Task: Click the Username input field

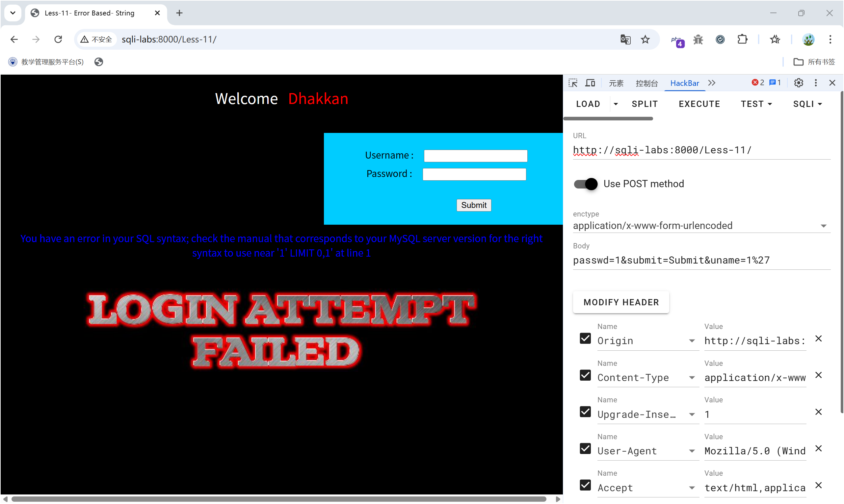Action: click(475, 156)
